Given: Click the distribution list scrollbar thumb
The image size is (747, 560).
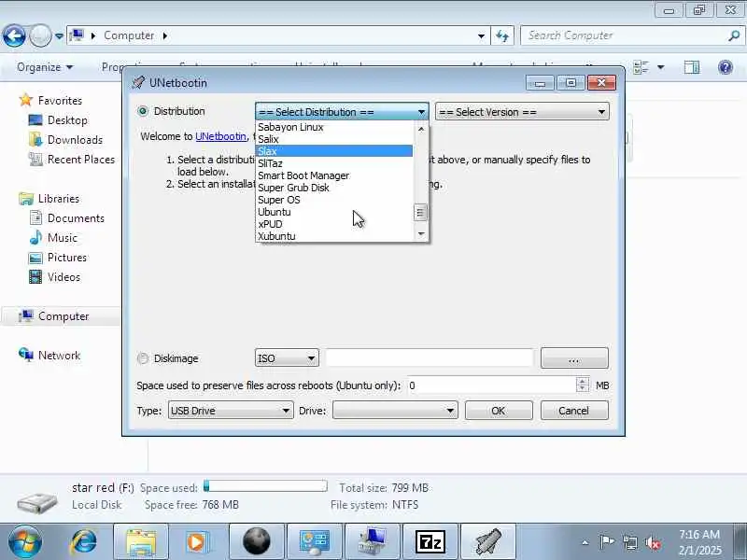Looking at the screenshot, I should click(x=420, y=213).
